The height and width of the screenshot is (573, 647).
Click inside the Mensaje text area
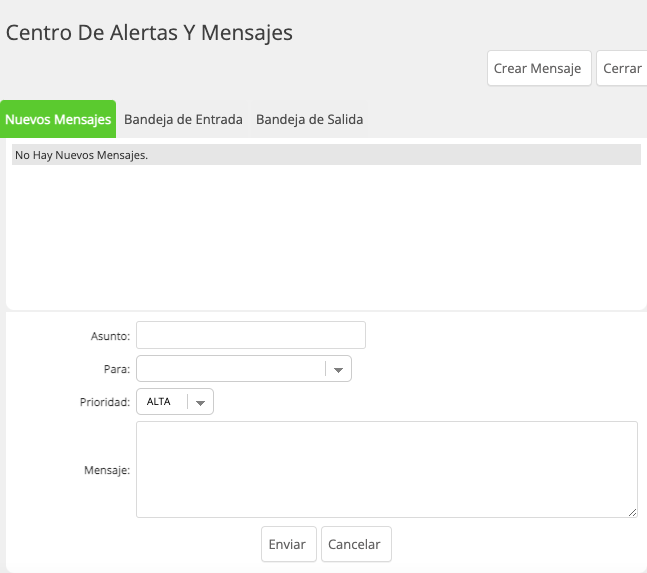pyautogui.click(x=387, y=469)
